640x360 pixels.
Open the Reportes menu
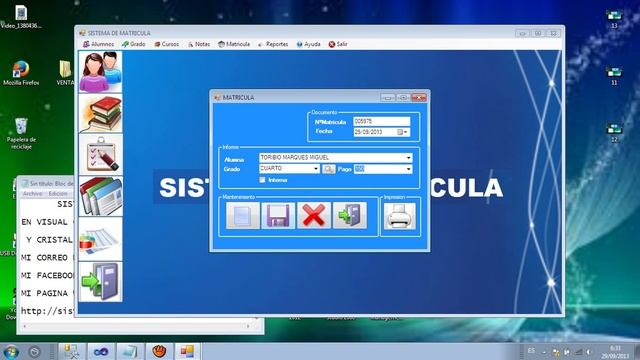273,44
